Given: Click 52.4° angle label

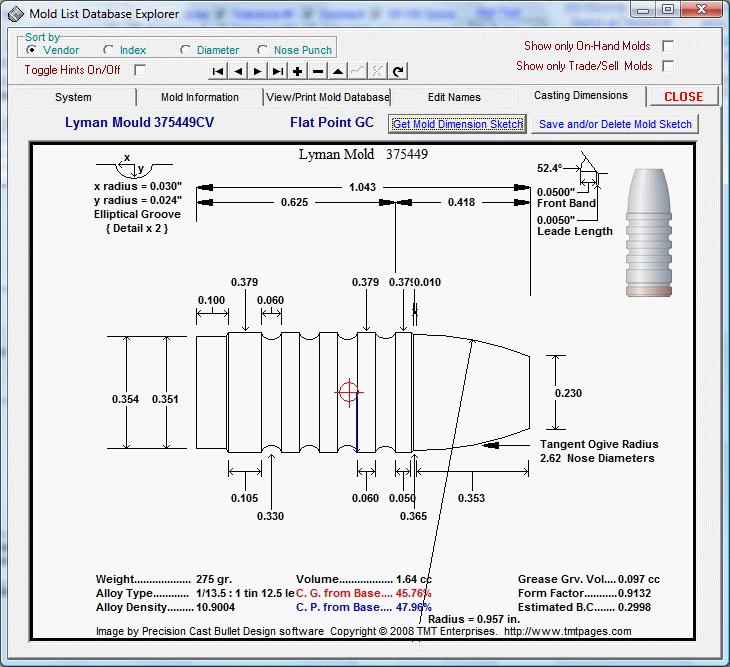Looking at the screenshot, I should tap(549, 168).
